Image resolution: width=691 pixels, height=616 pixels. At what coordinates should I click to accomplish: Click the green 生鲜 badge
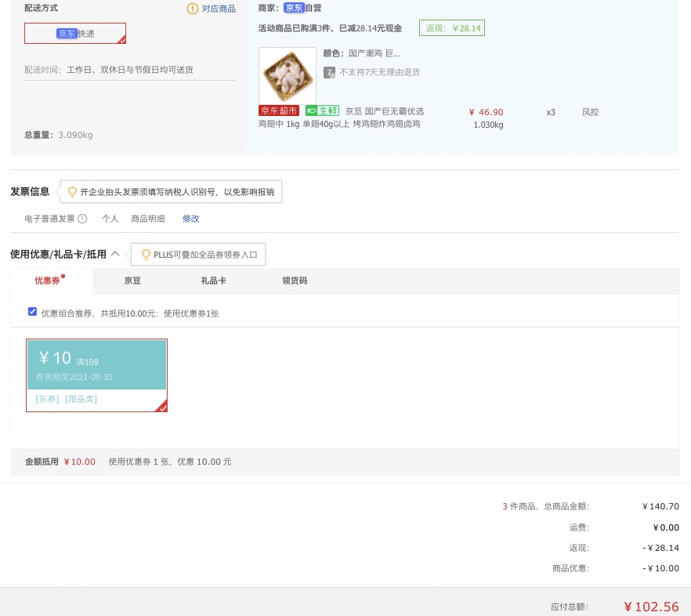(x=322, y=111)
